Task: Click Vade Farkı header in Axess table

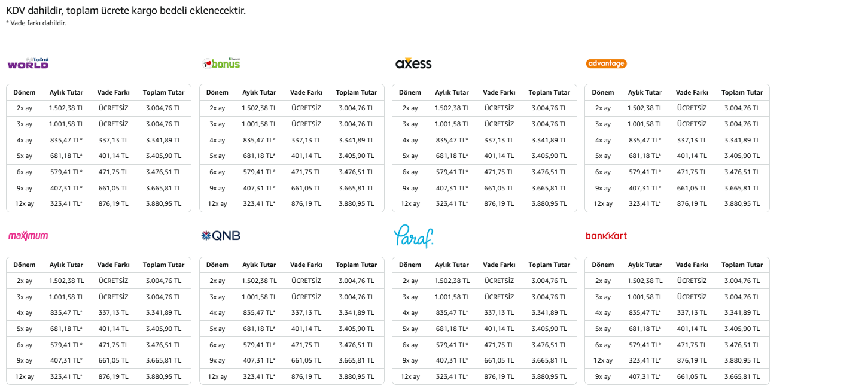Action: coord(499,92)
